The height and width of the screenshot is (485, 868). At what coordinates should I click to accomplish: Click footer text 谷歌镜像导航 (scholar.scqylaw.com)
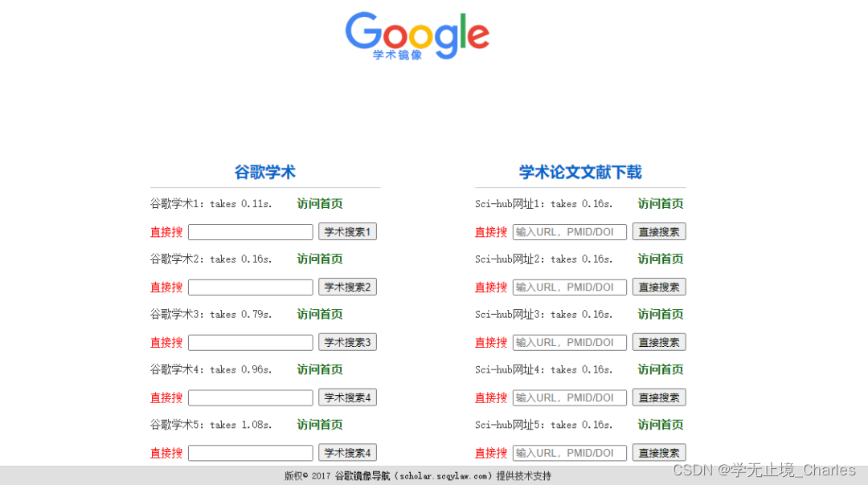pyautogui.click(x=414, y=475)
